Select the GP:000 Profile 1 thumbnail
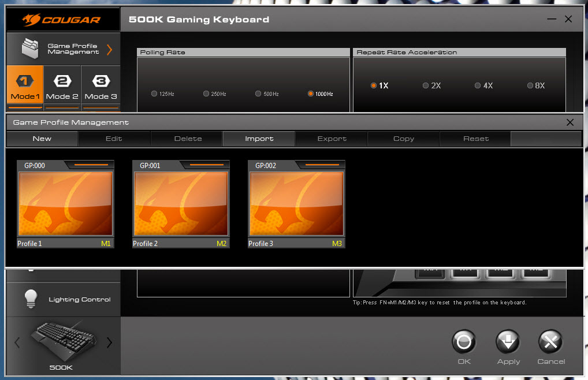This screenshot has width=588, height=380. (66, 203)
